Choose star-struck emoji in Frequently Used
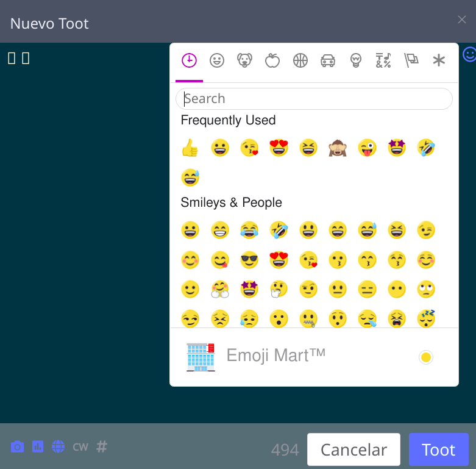476x469 pixels. tap(397, 148)
